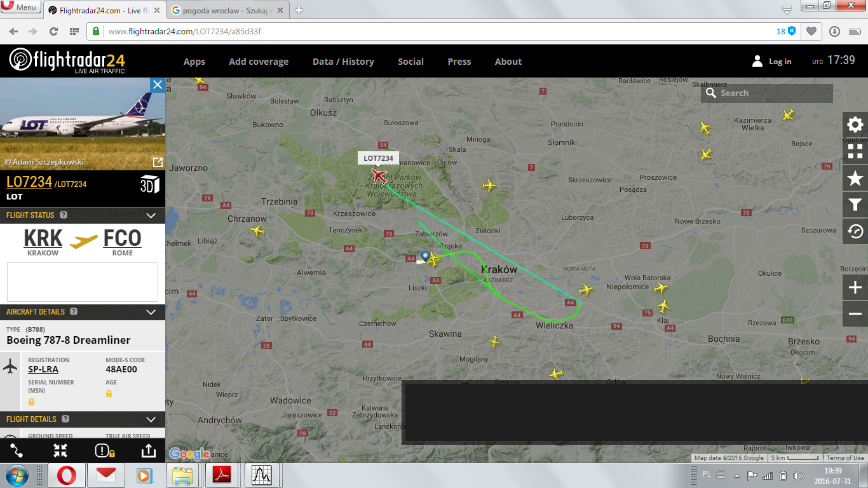Collapse the Flight Details section
The image size is (868, 488).
pos(151,419)
